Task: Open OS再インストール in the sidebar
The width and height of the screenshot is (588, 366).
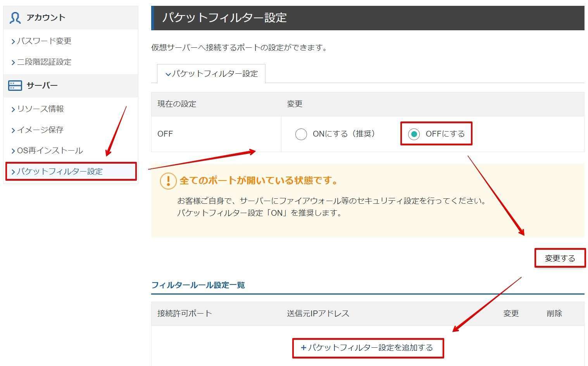Action: click(50, 151)
